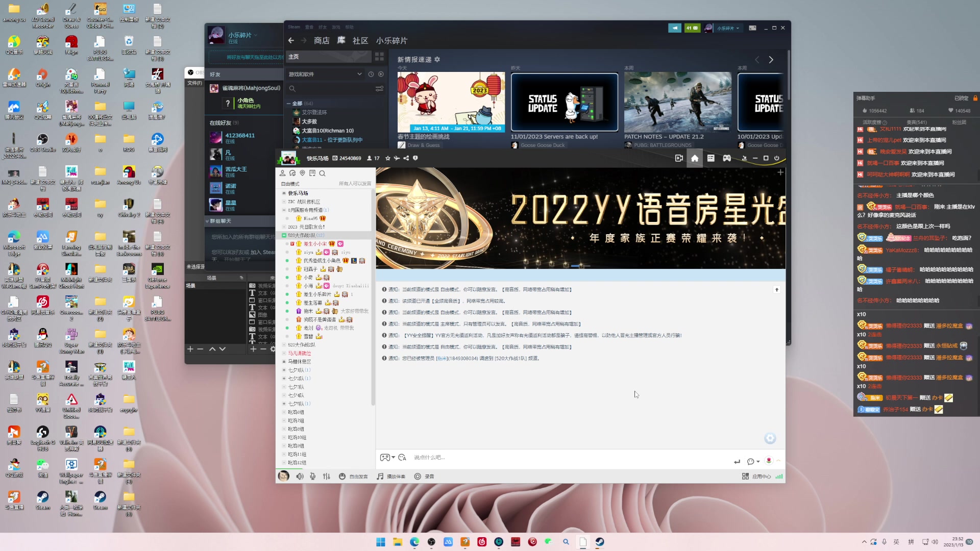The height and width of the screenshot is (551, 980).
Task: Open the 小乐碎片 profile tab in Steam
Action: tap(391, 40)
